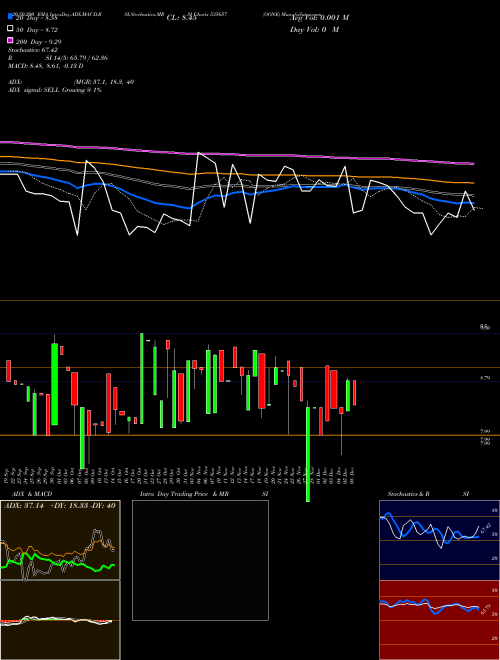500x660 pixels.
Task: Click the 'ADX: 37.14' header value
Action: (x=24, y=505)
